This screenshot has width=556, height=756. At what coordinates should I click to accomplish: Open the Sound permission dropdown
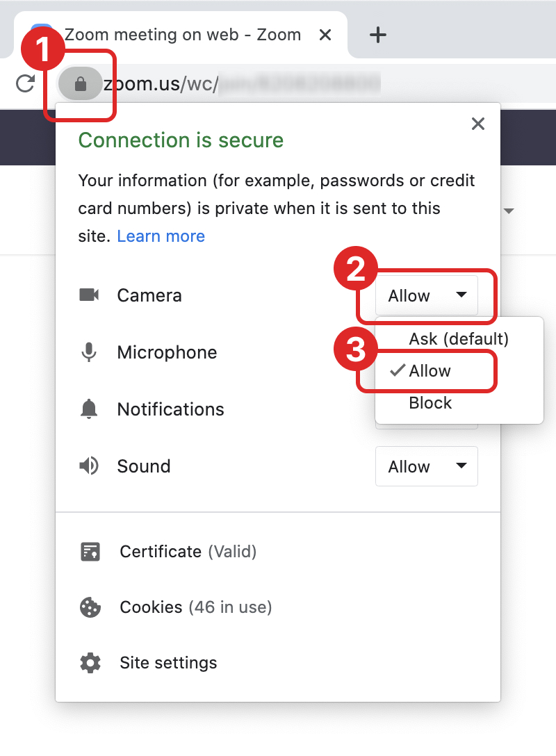[427, 466]
